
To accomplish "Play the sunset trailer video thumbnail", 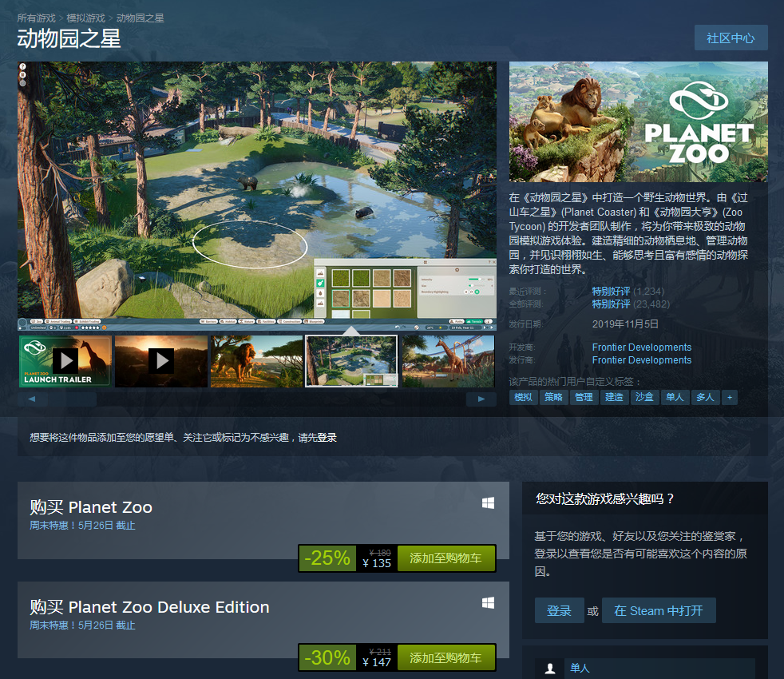I will (x=161, y=361).
